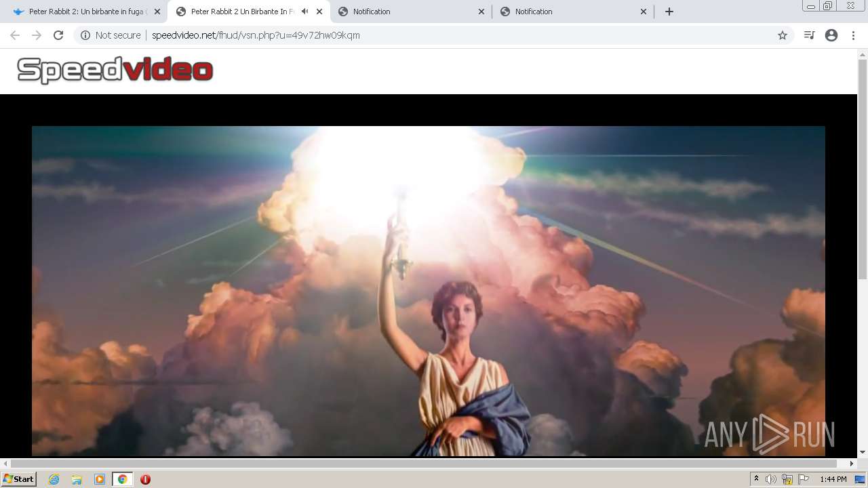Close the first Notification tab
The height and width of the screenshot is (488, 868).
tap(481, 12)
